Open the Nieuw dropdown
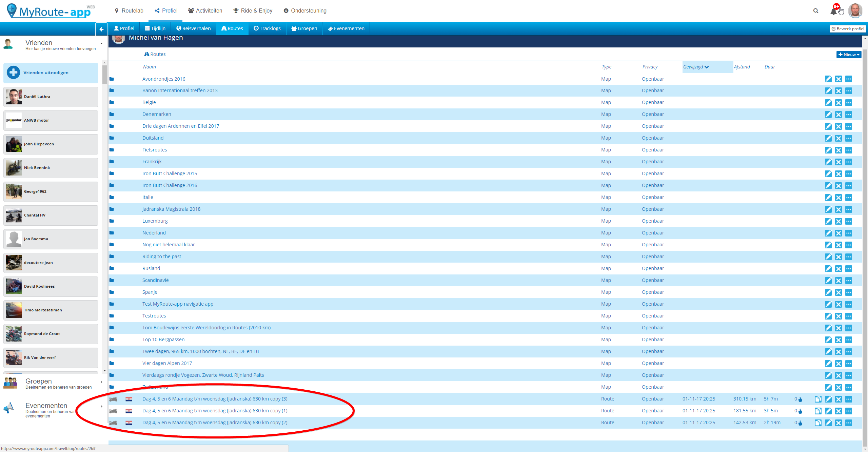This screenshot has width=868, height=452. pos(848,55)
